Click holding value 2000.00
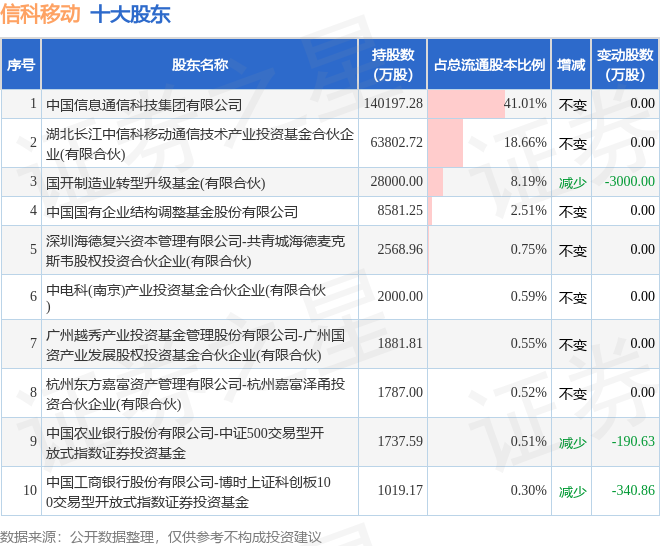 (400, 296)
